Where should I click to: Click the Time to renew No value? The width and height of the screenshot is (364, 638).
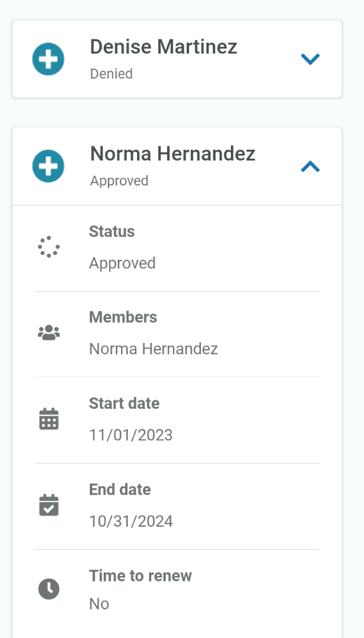point(99,604)
